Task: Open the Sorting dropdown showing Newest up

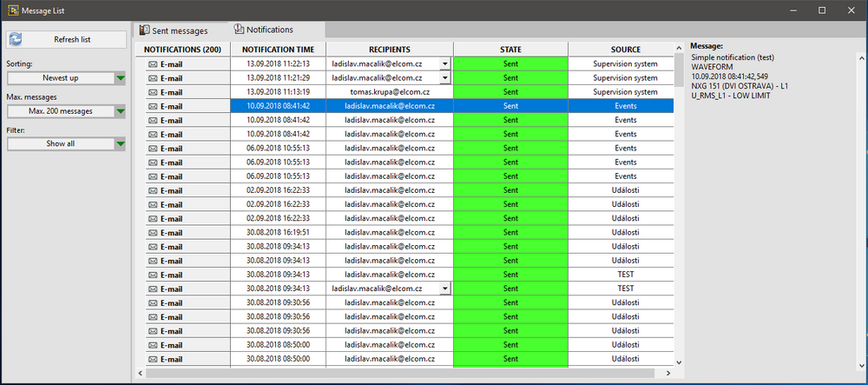Action: pos(67,78)
